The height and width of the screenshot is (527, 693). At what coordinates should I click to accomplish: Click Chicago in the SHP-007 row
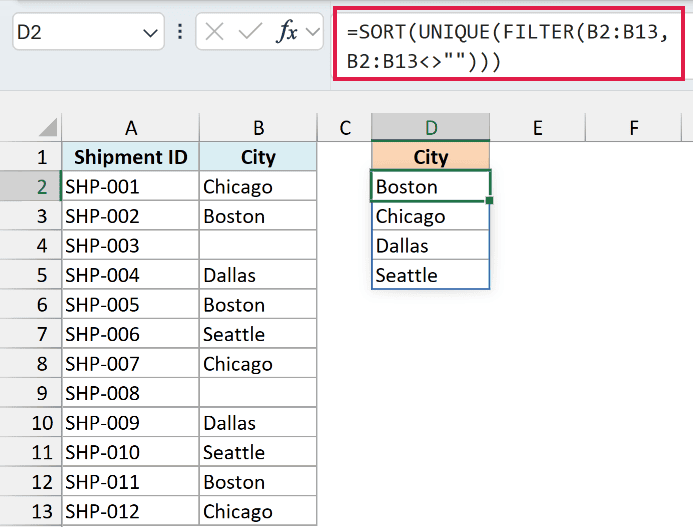258,363
